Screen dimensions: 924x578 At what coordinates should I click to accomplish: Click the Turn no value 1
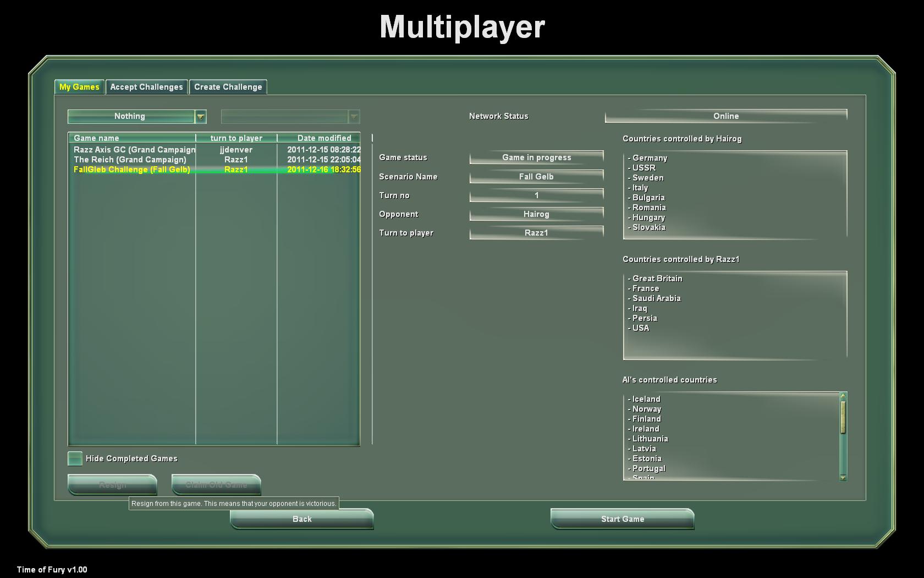pos(536,195)
